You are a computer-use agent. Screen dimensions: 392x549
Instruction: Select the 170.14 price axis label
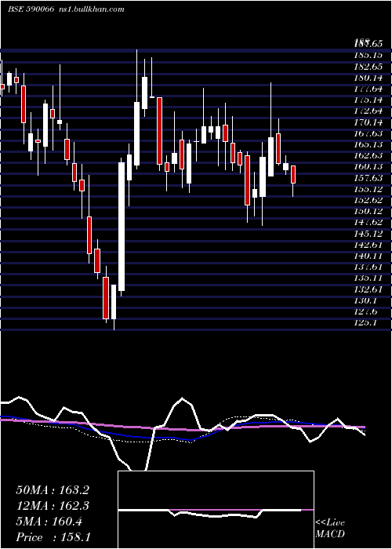pos(368,122)
